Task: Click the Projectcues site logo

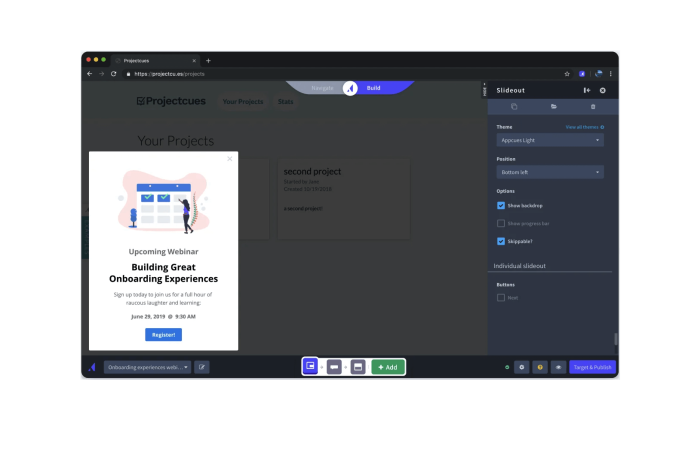Action: pyautogui.click(x=171, y=101)
